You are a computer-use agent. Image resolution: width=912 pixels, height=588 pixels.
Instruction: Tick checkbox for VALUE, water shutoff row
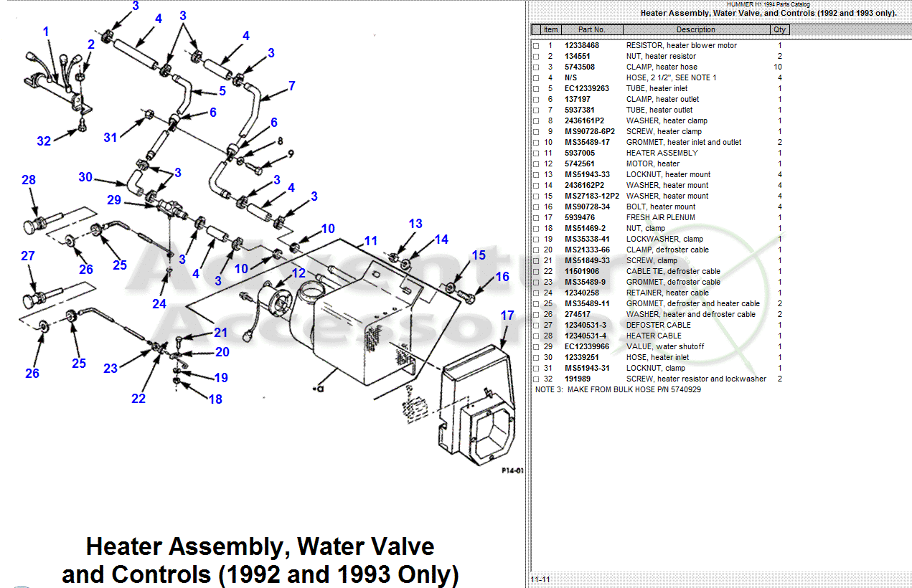coord(535,347)
